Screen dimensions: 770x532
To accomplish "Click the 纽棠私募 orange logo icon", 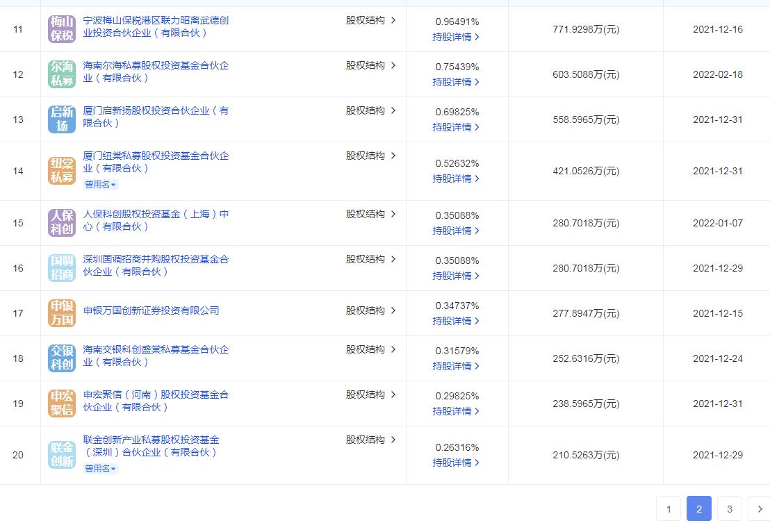I will 62,171.
